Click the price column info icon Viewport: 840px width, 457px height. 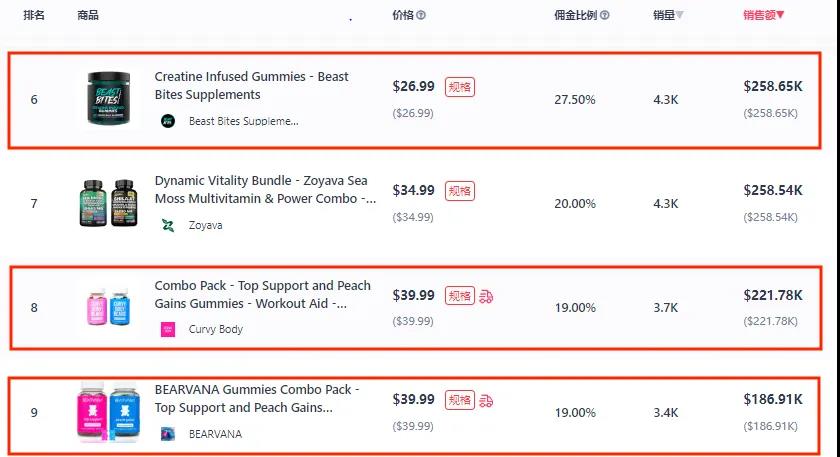[421, 15]
